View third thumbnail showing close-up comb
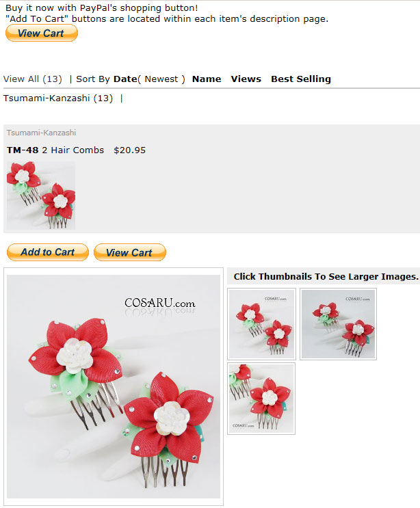 [x=261, y=399]
